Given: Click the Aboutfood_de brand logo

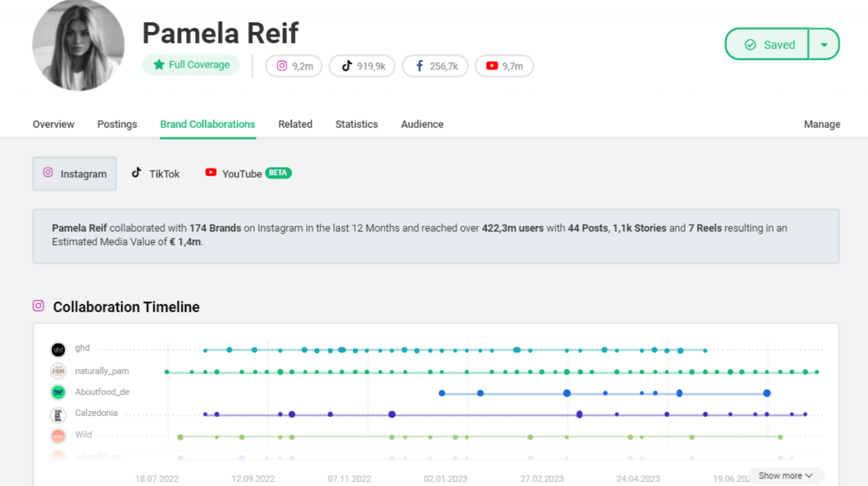Looking at the screenshot, I should [58, 392].
